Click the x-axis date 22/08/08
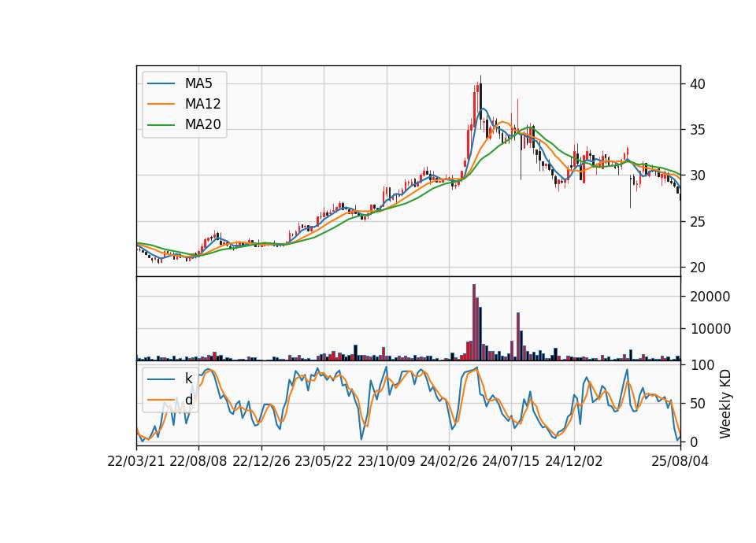Screen dimensions: 756x543 pos(198,461)
